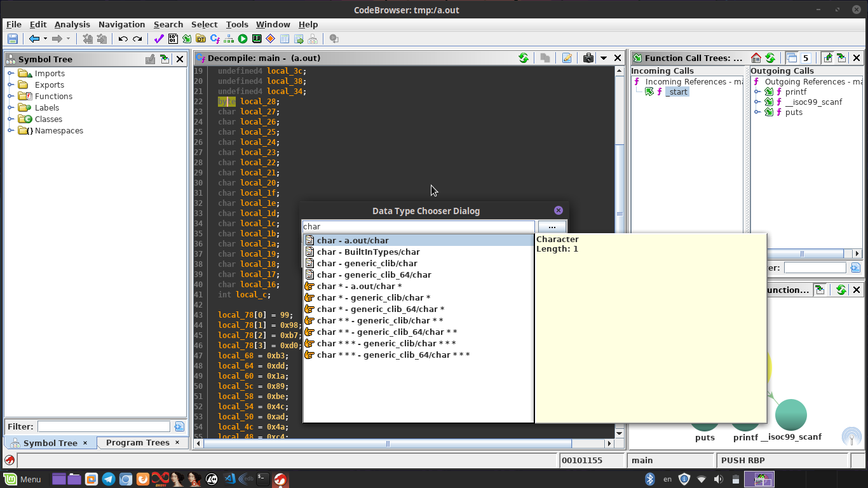Close the Data Type Chooser Dialog
The width and height of the screenshot is (868, 488).
click(x=559, y=210)
